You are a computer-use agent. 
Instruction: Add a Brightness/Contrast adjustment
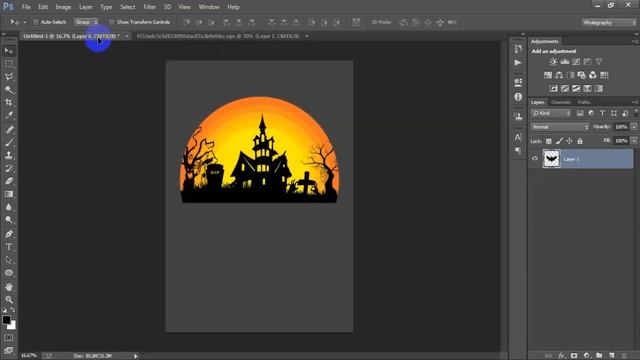553,62
